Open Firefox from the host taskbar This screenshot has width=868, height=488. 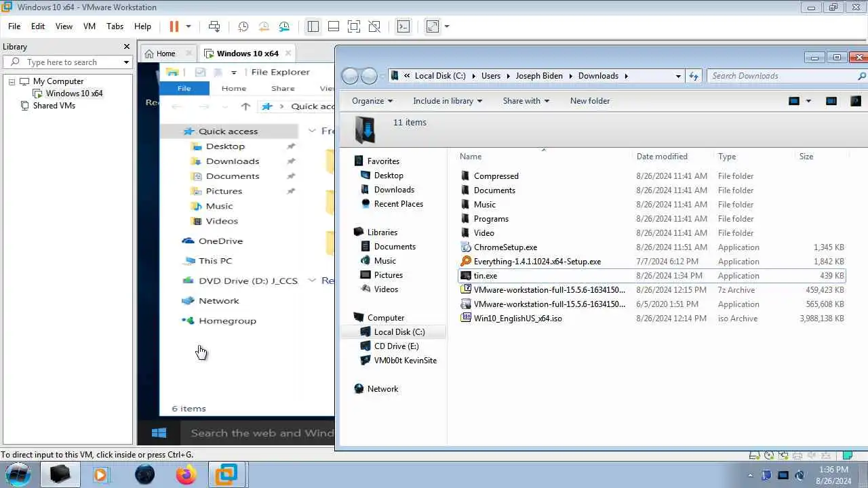[186, 474]
